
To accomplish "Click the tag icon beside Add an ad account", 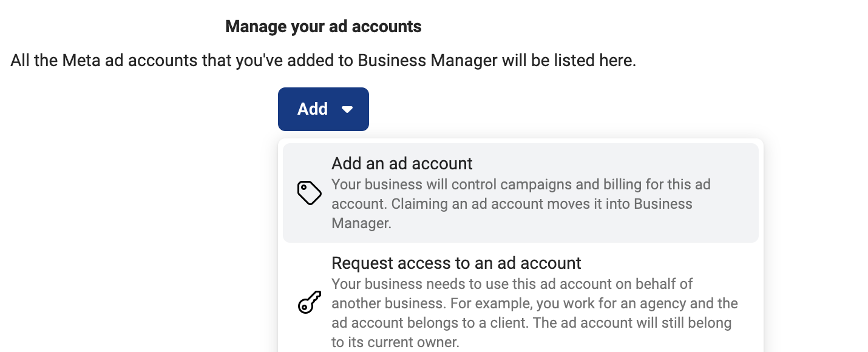I will [309, 193].
